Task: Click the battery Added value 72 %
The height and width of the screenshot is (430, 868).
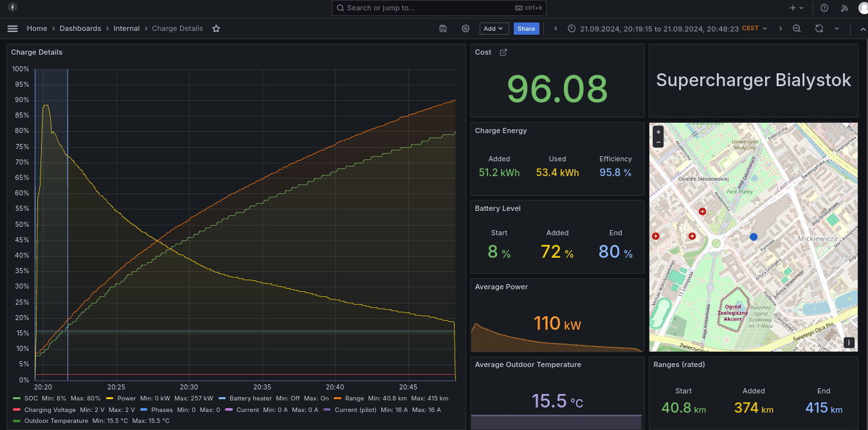Action: (x=557, y=251)
